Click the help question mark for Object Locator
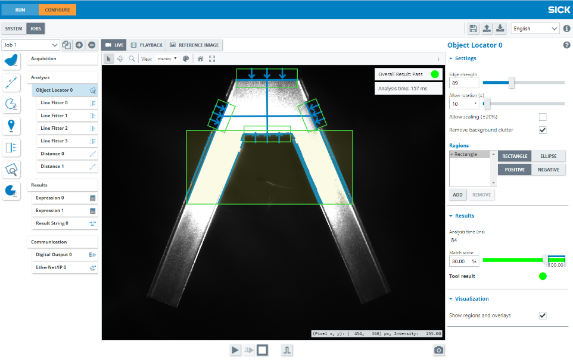The height and width of the screenshot is (362, 573). pyautogui.click(x=566, y=45)
